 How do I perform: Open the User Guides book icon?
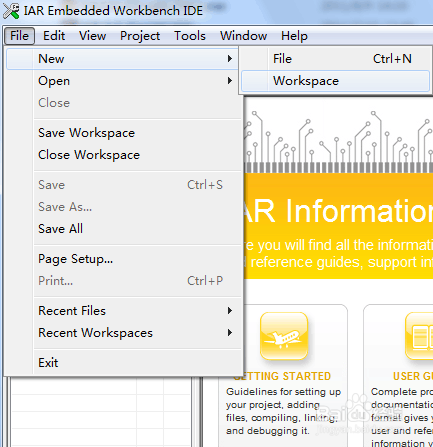coord(419,336)
